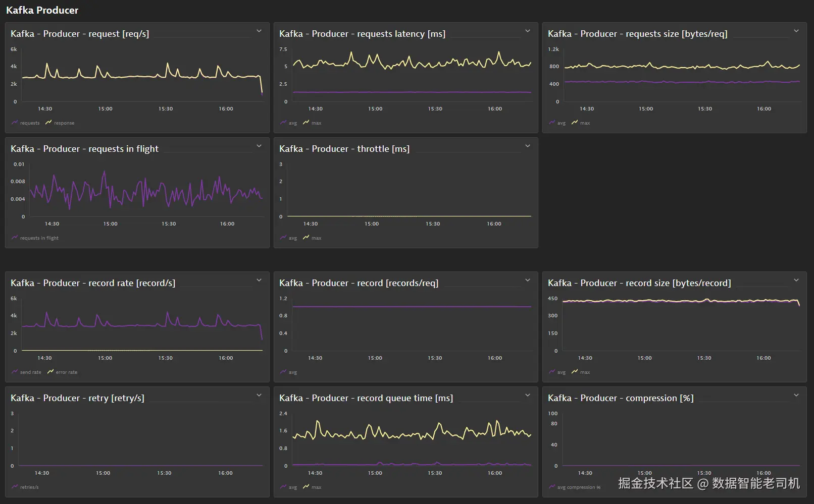
Task: Click the record size [bytes/record] title
Action: click(x=639, y=283)
